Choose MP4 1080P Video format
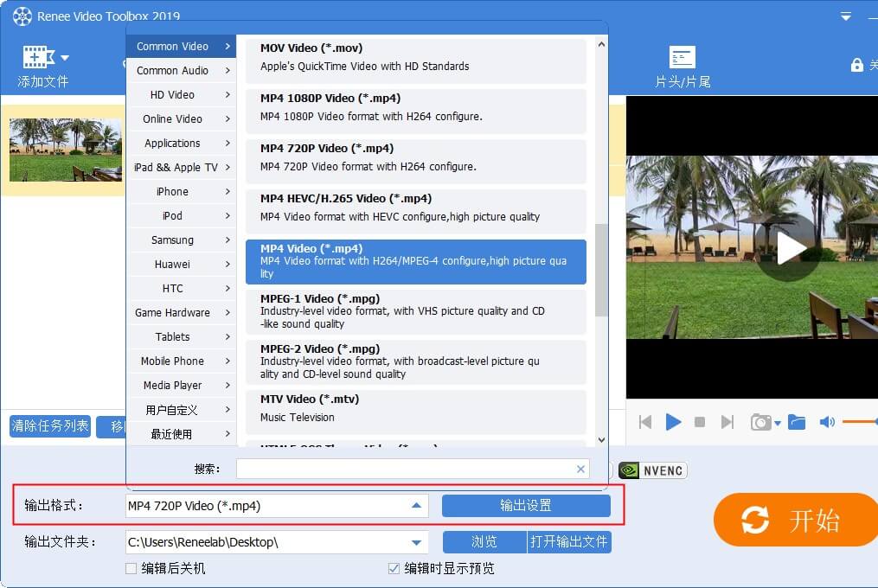The image size is (878, 588). (416, 111)
